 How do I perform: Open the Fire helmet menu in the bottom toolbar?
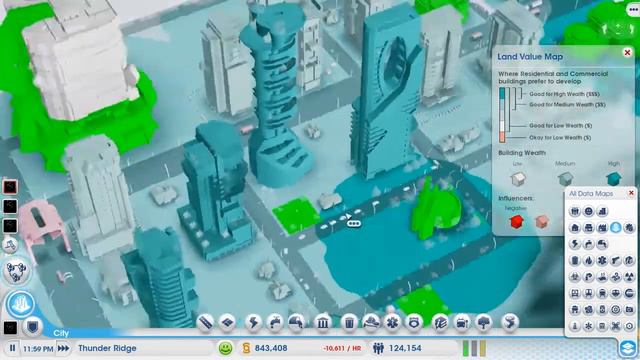pos(371,322)
